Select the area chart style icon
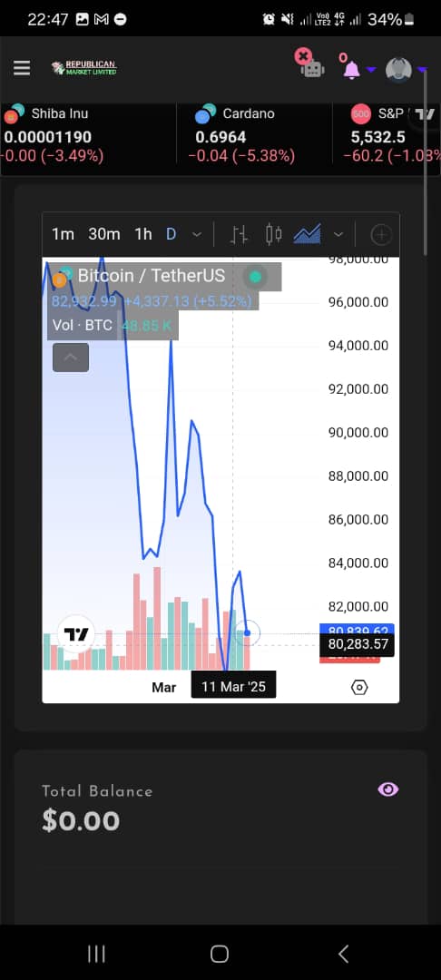 (308, 235)
